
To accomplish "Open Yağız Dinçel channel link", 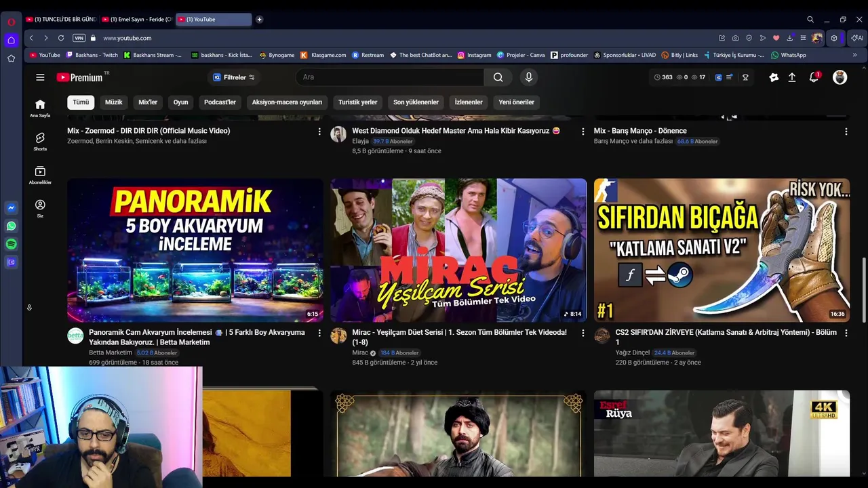I will (x=633, y=352).
